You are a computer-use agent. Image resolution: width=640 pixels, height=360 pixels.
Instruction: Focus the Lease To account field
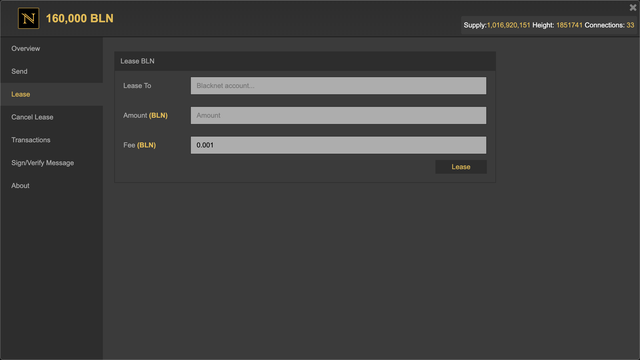pos(338,86)
